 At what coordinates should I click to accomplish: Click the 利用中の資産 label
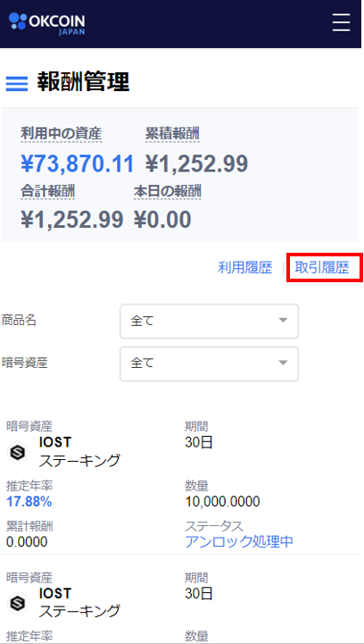tap(62, 133)
